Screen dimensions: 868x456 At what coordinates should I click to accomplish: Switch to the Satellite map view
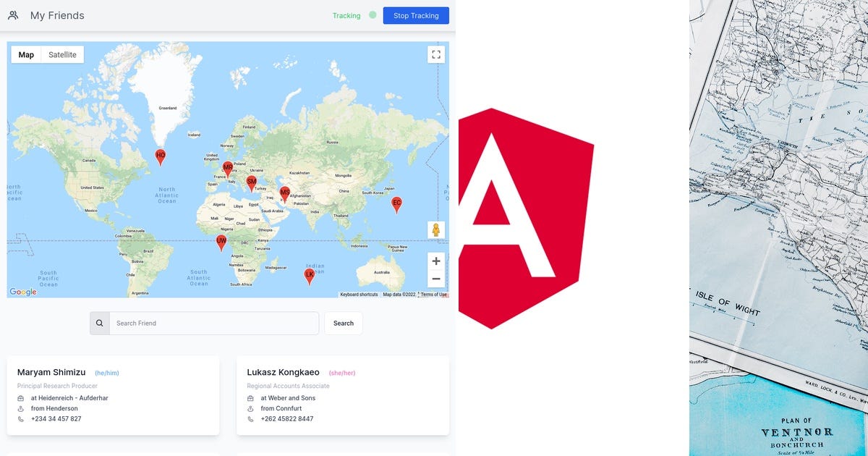(62, 54)
